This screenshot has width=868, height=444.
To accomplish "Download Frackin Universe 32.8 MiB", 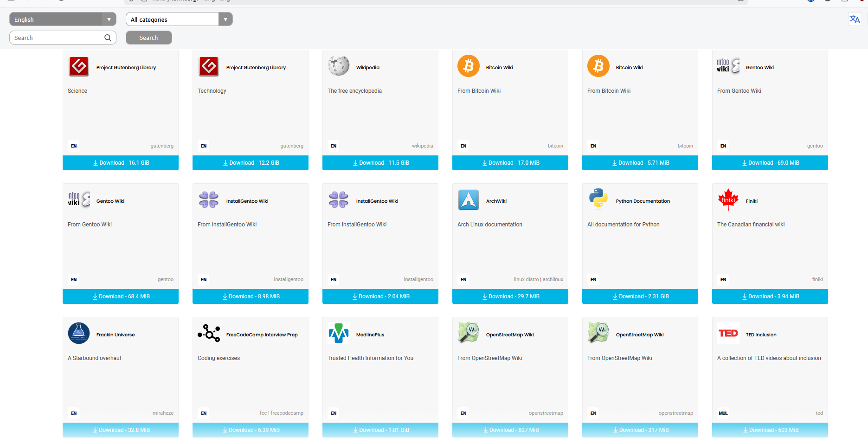I will click(x=121, y=430).
